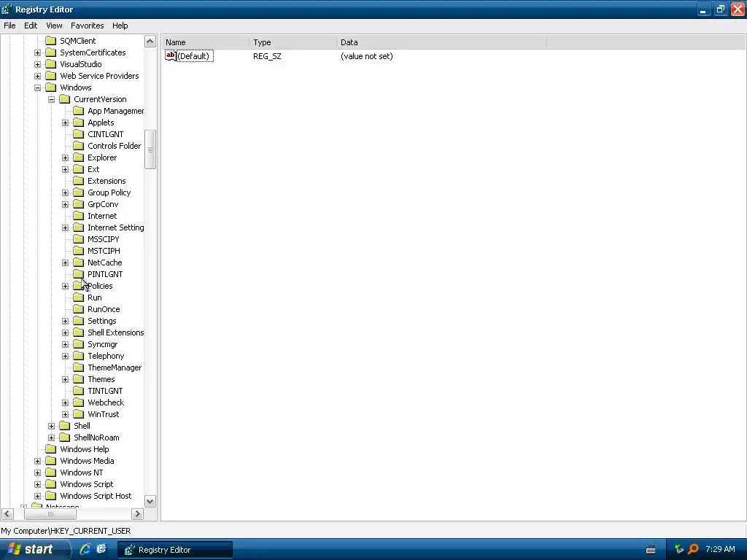Select the RunOnce folder icon

point(79,309)
